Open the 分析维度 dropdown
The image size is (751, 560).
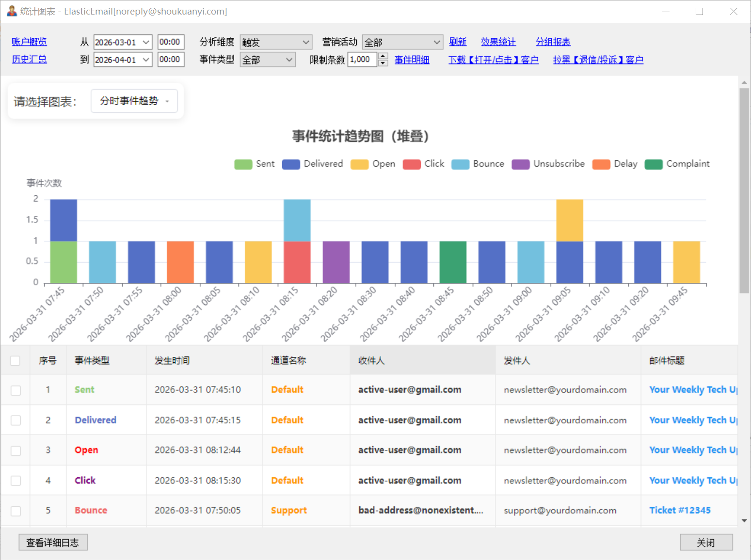pyautogui.click(x=276, y=42)
